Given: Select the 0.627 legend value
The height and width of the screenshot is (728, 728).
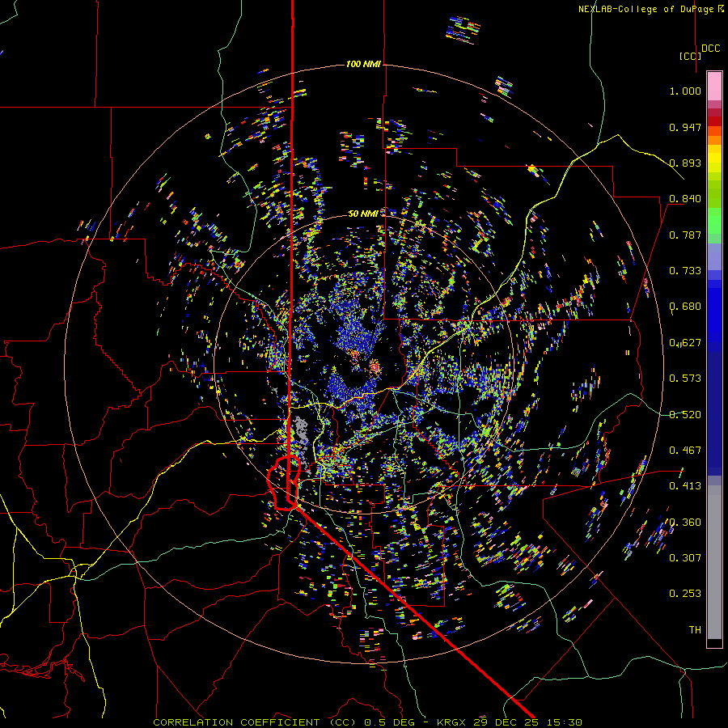Looking at the screenshot, I should coord(685,343).
